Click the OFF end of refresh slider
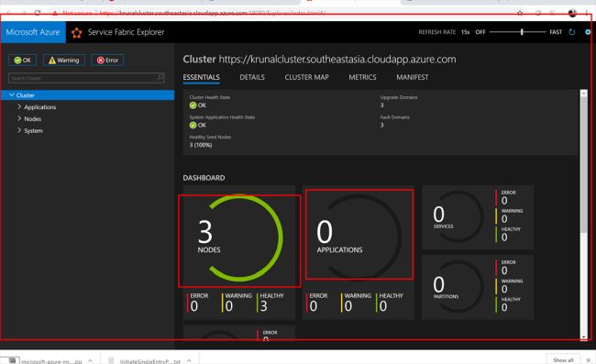The image size is (596, 364). tap(480, 32)
